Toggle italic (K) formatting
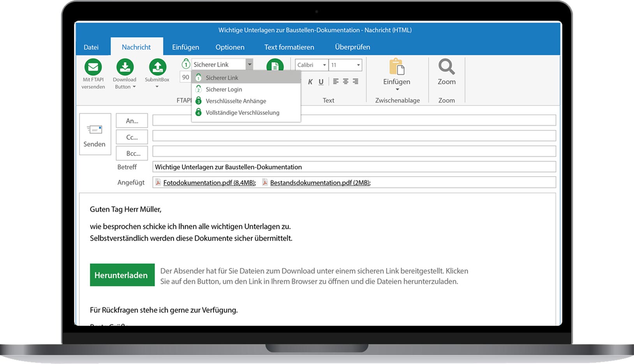The width and height of the screenshot is (634, 364). [x=310, y=81]
